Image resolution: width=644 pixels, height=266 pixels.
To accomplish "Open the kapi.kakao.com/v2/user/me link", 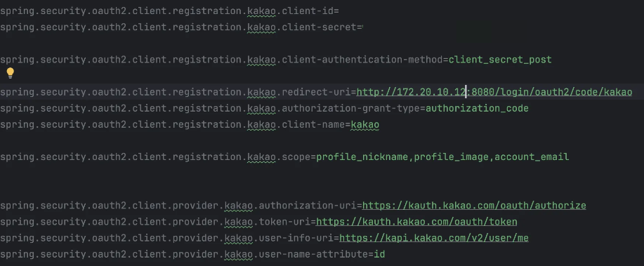I will tap(434, 238).
